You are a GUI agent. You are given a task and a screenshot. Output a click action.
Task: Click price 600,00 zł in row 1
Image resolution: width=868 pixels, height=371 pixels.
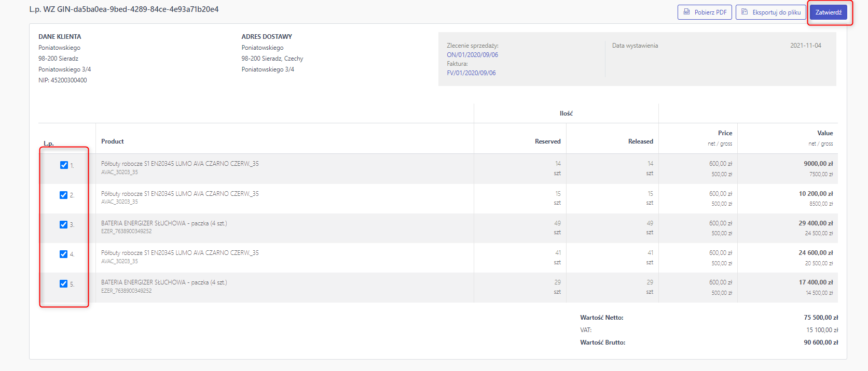click(721, 164)
